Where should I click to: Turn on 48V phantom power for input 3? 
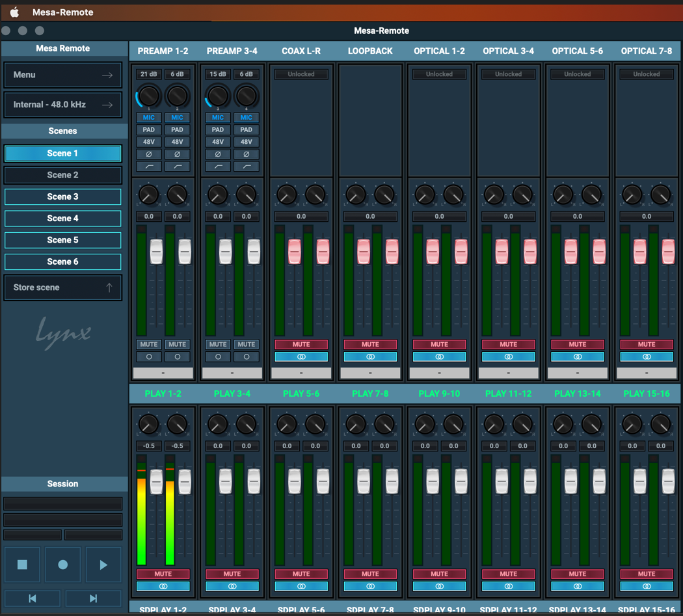(218, 142)
